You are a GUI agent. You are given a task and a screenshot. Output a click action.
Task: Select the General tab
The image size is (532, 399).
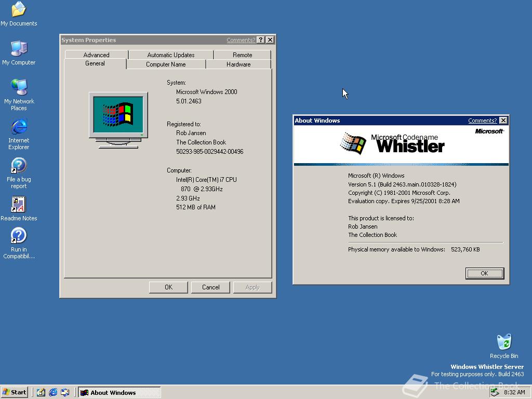(x=95, y=63)
